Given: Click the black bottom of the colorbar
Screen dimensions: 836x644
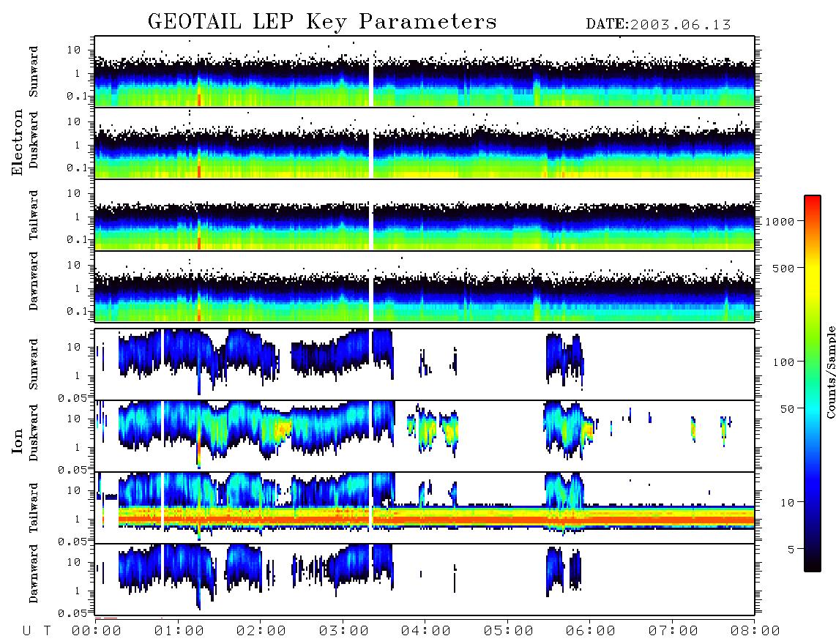Looking at the screenshot, I should pos(813,564).
